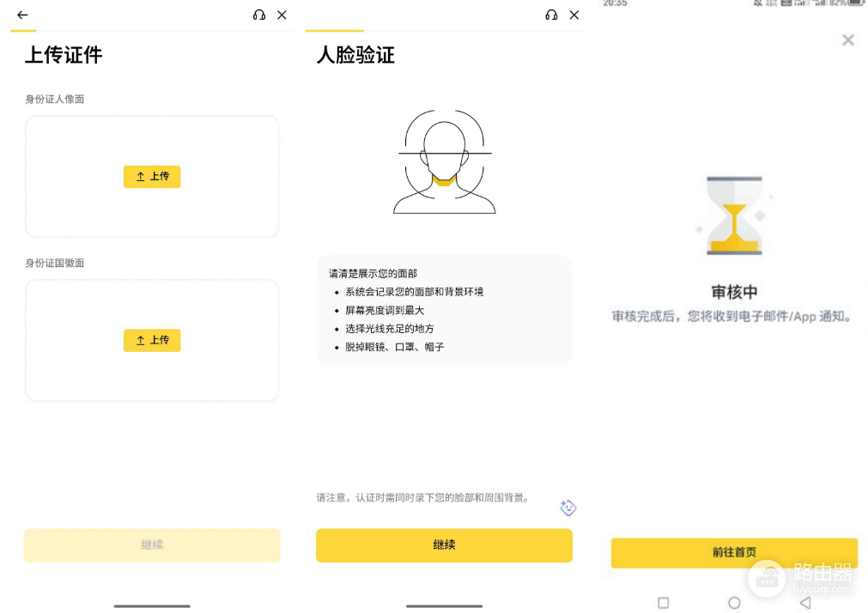The height and width of the screenshot is (613, 868).
Task: Tap the hourglass illustration
Action: [734, 215]
